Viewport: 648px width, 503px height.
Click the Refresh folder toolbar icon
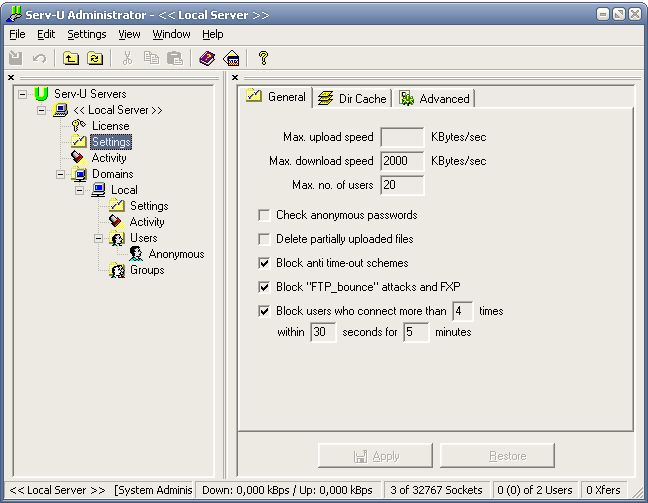tap(95, 58)
